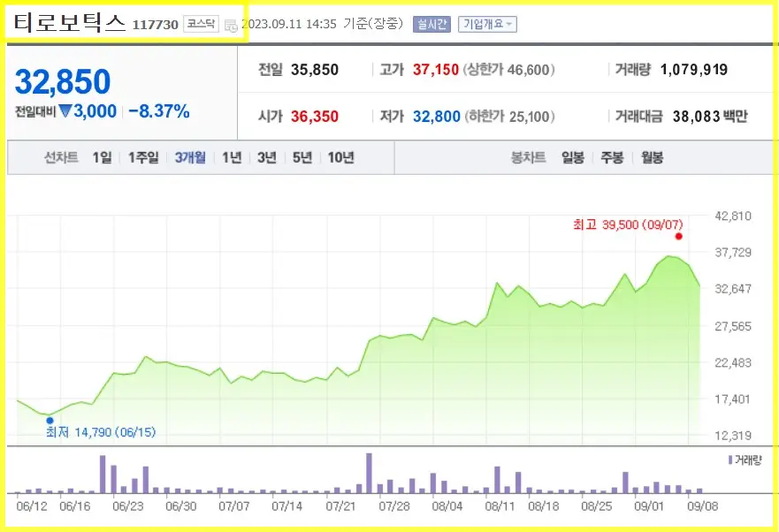Select the 3년 period tab
This screenshot has width=779, height=532.
click(266, 156)
